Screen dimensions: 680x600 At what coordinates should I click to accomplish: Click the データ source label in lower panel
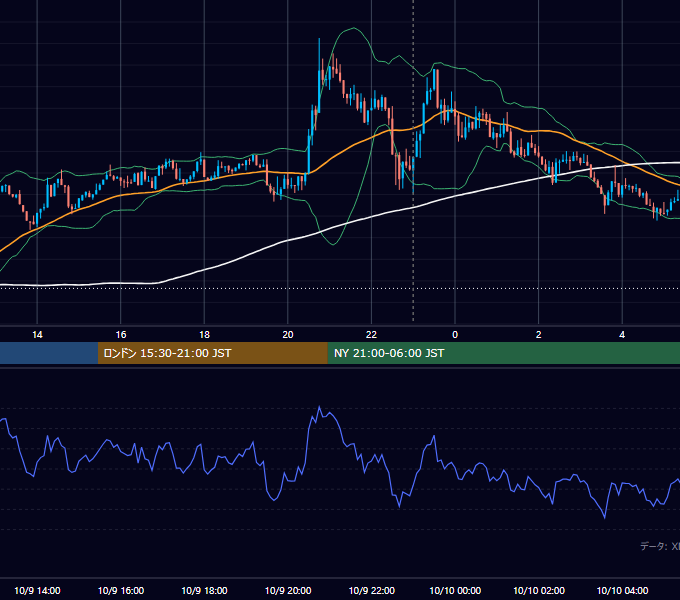660,546
